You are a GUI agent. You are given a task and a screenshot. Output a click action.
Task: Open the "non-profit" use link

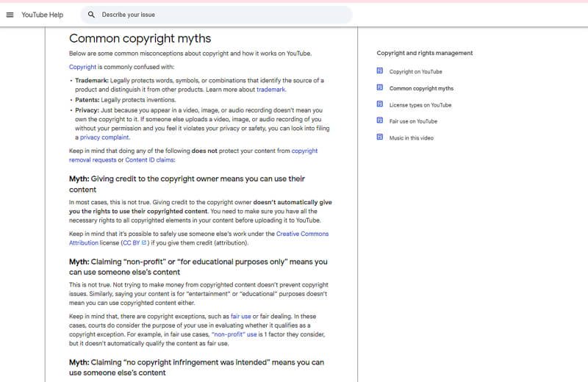[234, 334]
